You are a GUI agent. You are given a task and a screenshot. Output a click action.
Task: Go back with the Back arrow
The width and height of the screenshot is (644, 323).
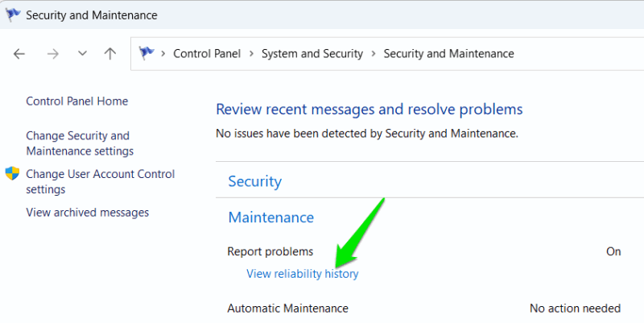(x=19, y=54)
